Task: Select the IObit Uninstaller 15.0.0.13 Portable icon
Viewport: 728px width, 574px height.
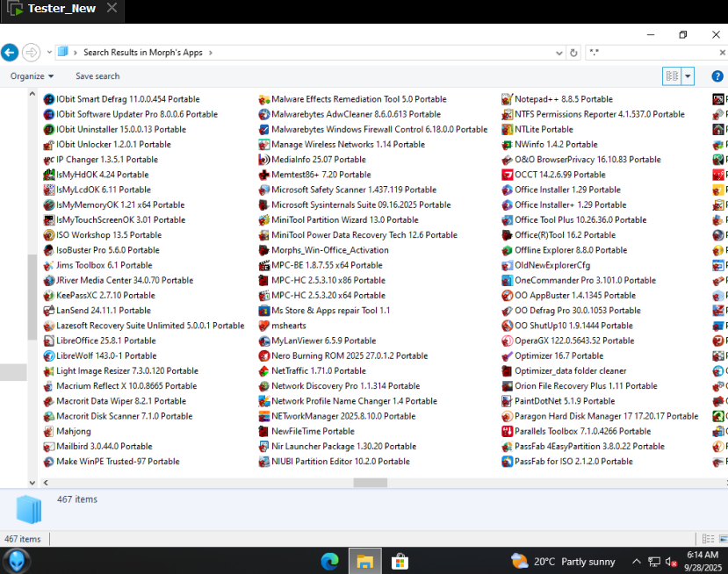Action: pyautogui.click(x=49, y=130)
